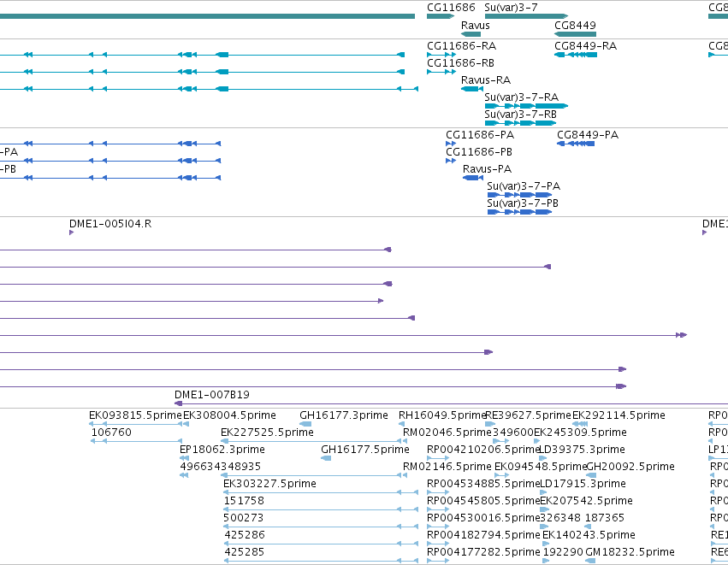This screenshot has height=565, width=728.
Task: Select the CG11686 gene label
Action: (x=451, y=8)
